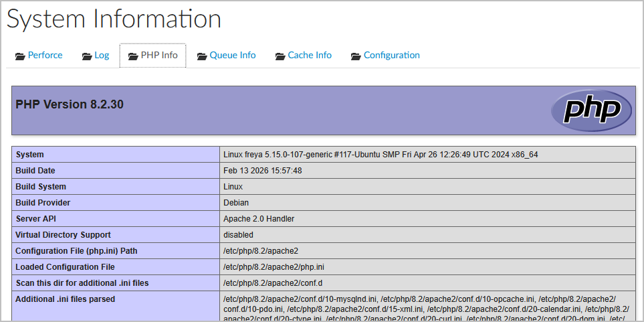Click the Debian value
Screen dimensions: 644x322
tap(236, 203)
